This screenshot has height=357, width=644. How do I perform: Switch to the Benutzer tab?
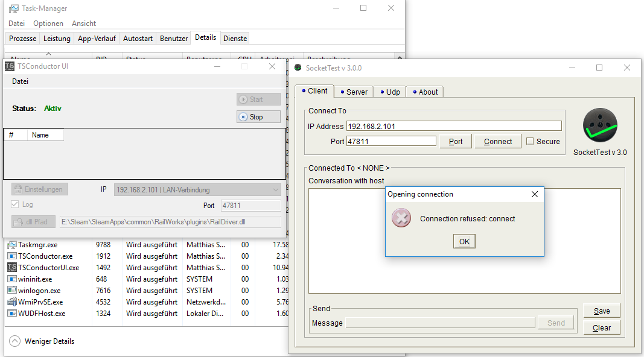pyautogui.click(x=174, y=38)
